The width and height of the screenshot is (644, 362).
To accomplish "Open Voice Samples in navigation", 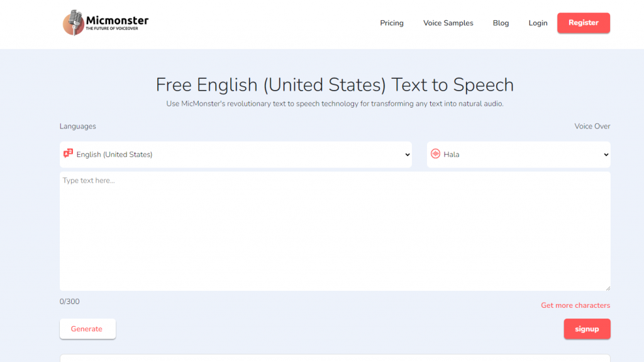I will point(448,23).
